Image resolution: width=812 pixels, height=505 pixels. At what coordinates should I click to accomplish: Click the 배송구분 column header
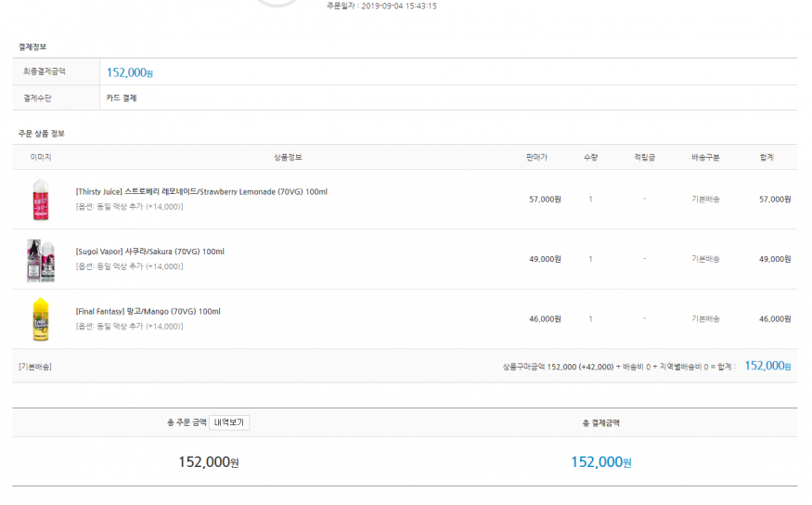point(705,157)
